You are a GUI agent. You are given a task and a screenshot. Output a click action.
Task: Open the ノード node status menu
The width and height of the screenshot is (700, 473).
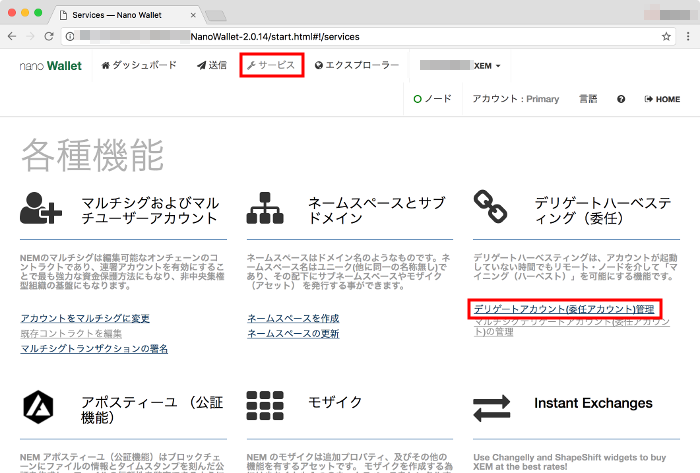[x=432, y=99]
